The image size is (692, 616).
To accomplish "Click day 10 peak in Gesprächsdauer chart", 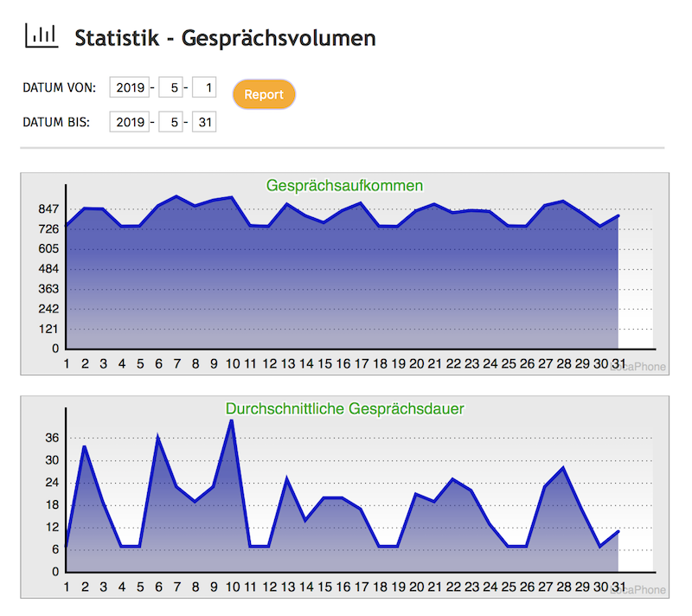I will [231, 421].
